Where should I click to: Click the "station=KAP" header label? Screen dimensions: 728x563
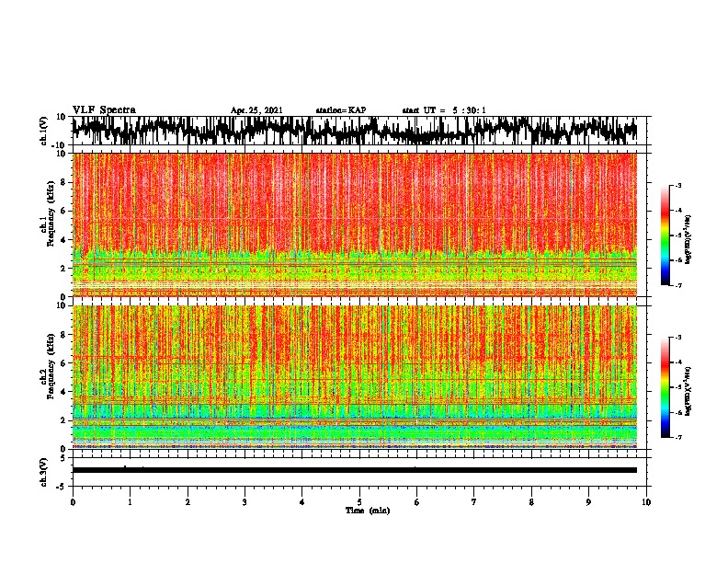coord(341,110)
